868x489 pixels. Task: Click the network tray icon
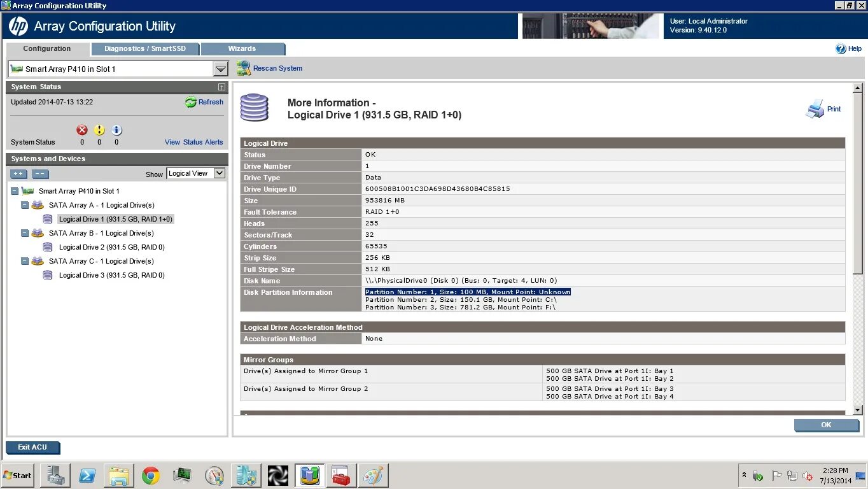792,476
